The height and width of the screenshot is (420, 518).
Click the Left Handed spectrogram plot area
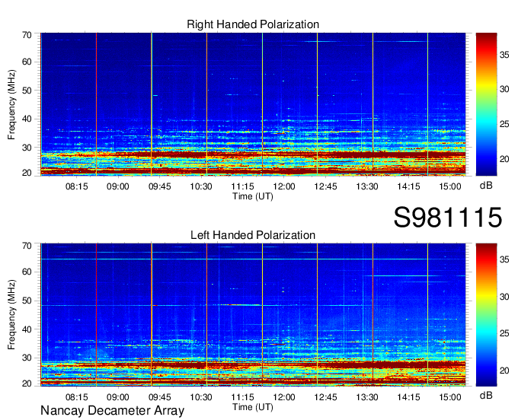click(x=253, y=315)
